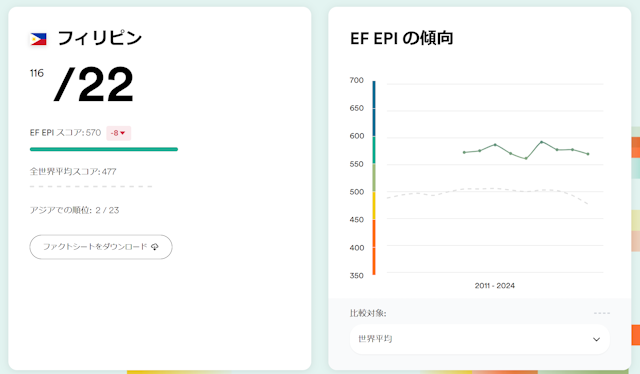The height and width of the screenshot is (374, 640).
Task: Click the dashed world average score line
Action: pos(91,186)
